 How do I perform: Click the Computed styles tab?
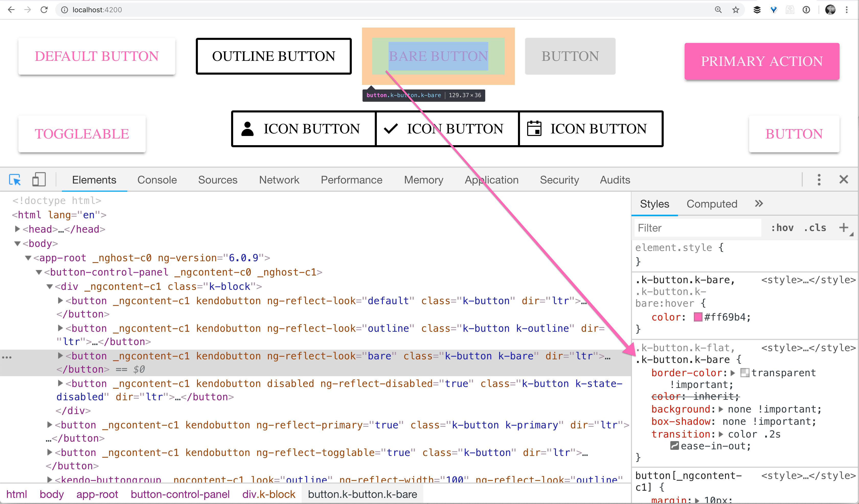click(x=712, y=203)
